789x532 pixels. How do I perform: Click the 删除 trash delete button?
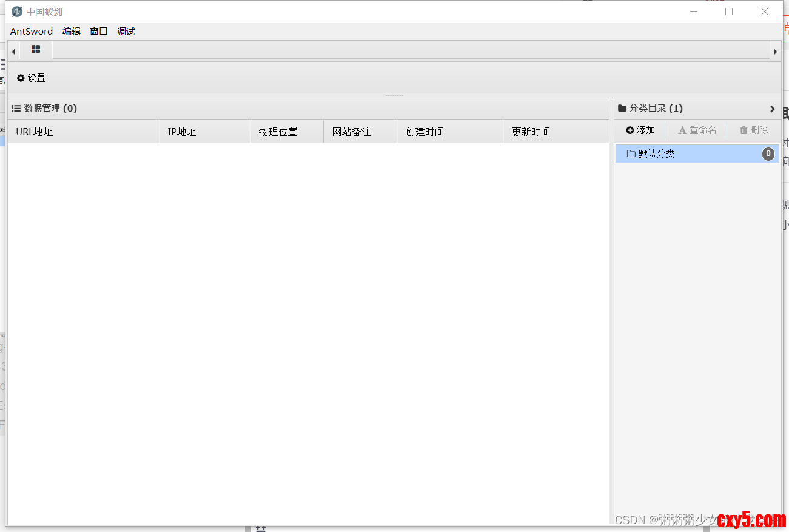(754, 130)
